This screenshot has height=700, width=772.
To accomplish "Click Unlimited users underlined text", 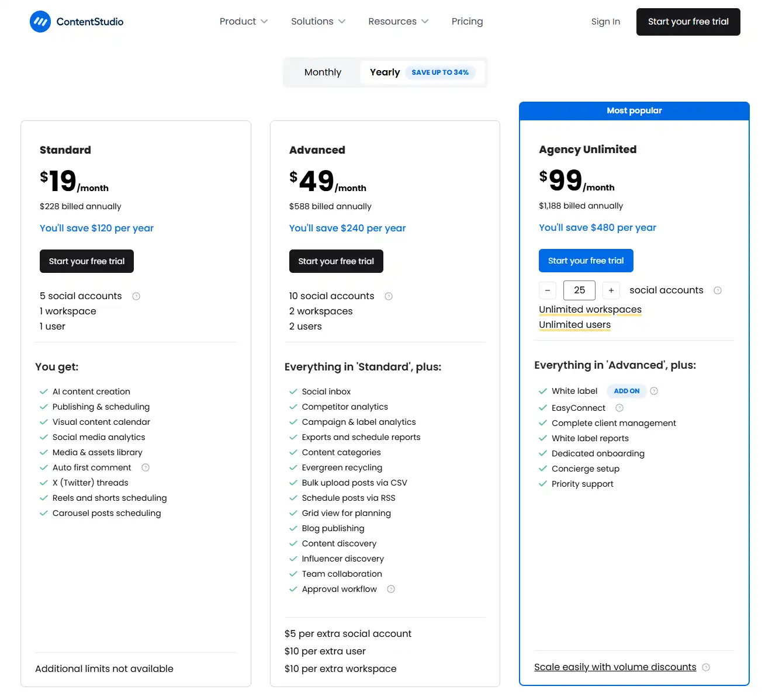I will coord(574,325).
